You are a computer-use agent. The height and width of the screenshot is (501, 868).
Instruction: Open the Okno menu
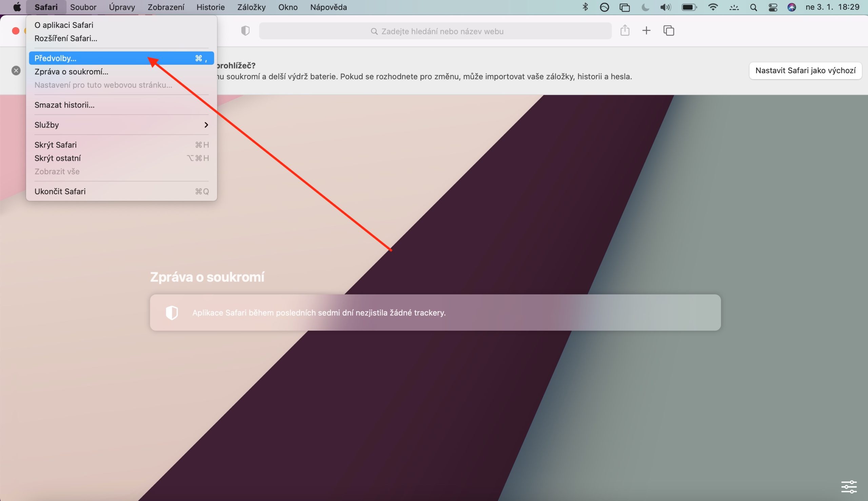click(x=288, y=7)
